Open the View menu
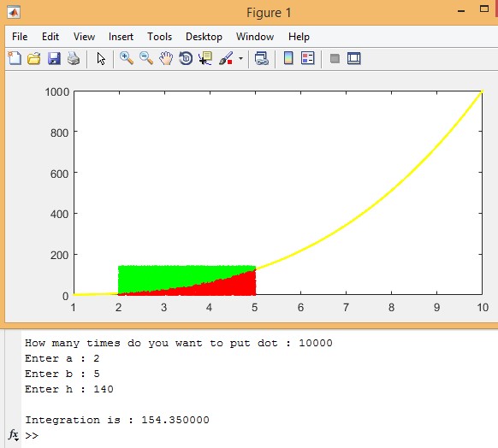The width and height of the screenshot is (498, 448). click(84, 37)
